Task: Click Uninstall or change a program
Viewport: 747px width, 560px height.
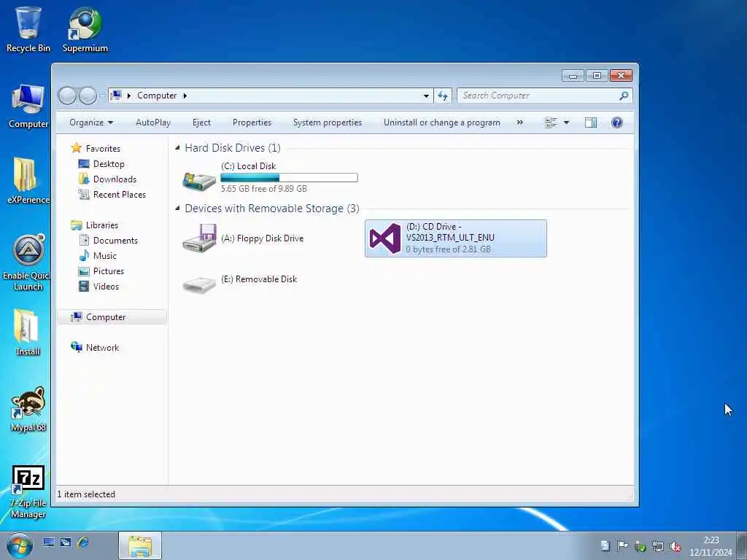Action: 441,122
